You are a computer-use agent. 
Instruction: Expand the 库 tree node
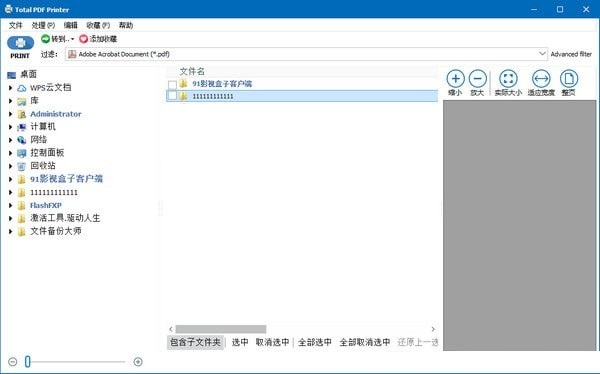[10, 101]
